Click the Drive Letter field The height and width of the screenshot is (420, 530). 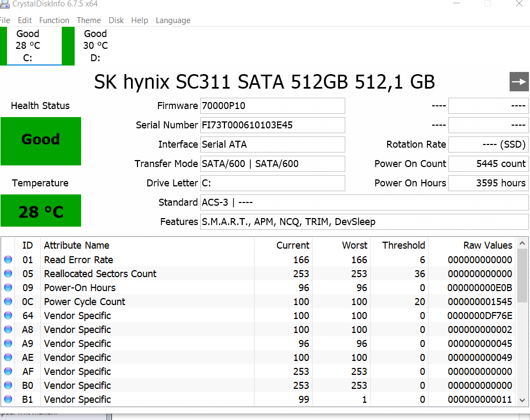click(x=273, y=183)
